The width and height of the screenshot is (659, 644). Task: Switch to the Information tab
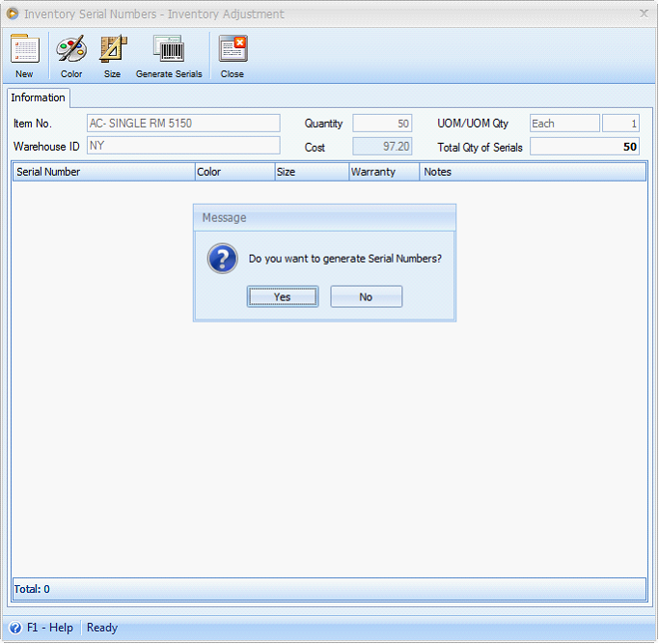[39, 98]
